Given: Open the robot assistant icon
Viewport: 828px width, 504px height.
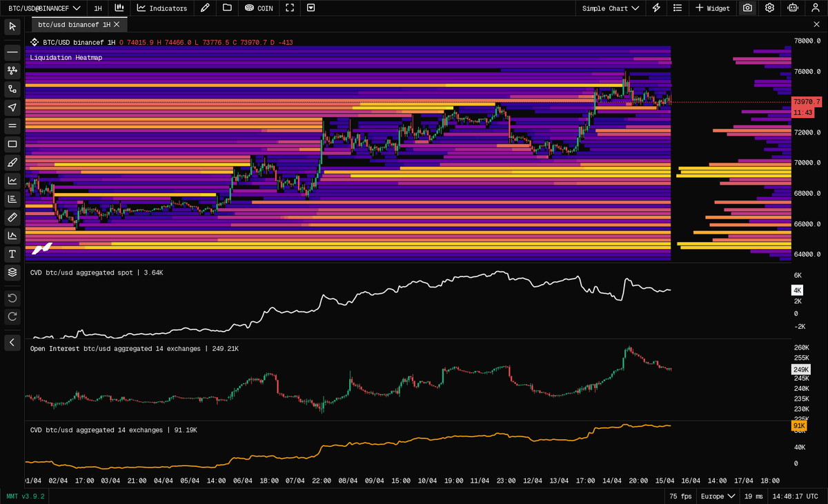Looking at the screenshot, I should pyautogui.click(x=792, y=8).
